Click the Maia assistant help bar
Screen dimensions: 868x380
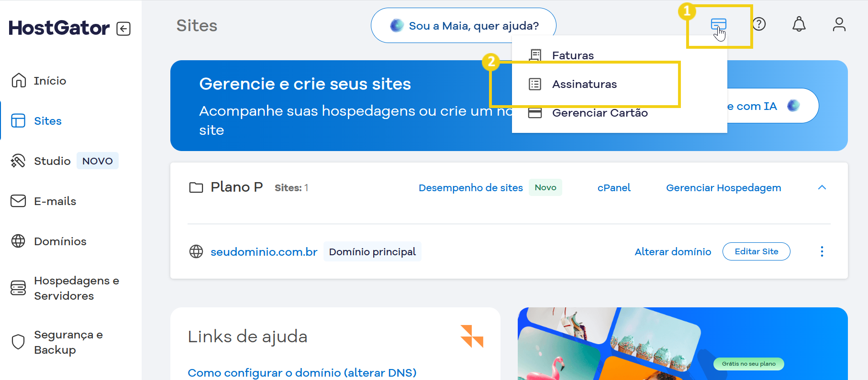coord(463,26)
